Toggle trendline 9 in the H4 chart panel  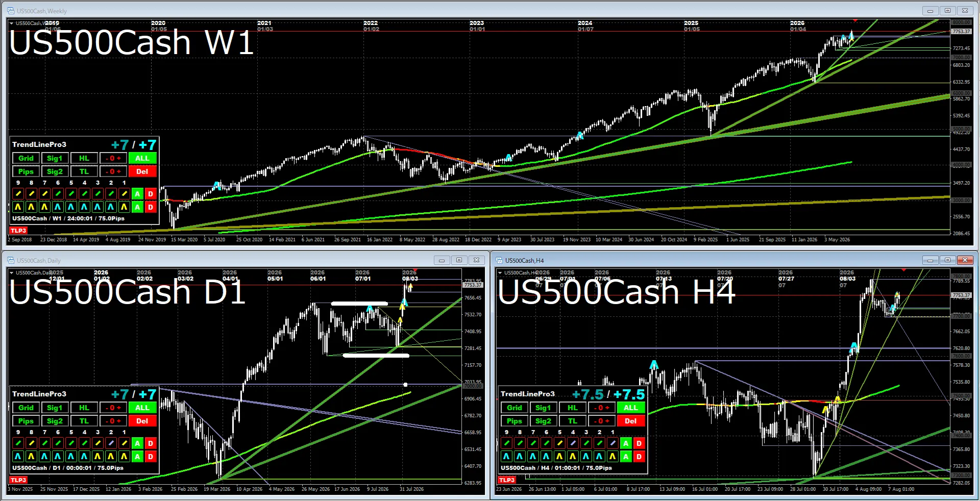(x=506, y=443)
